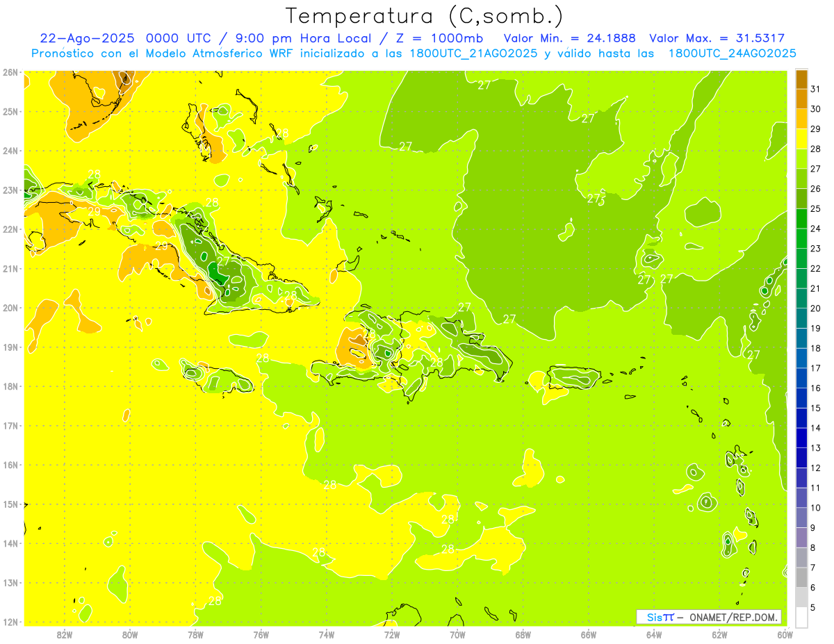Click the 17N latitude axis label
The width and height of the screenshot is (834, 644).
pyautogui.click(x=10, y=426)
